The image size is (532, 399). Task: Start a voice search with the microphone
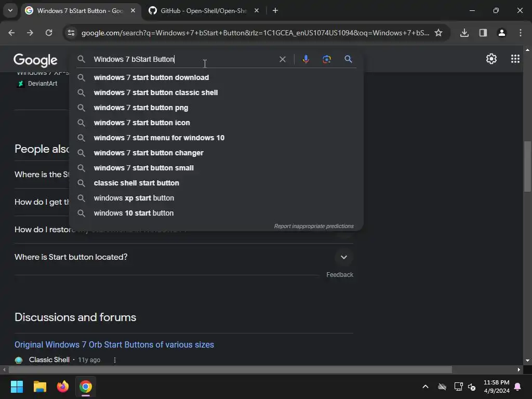click(x=305, y=59)
